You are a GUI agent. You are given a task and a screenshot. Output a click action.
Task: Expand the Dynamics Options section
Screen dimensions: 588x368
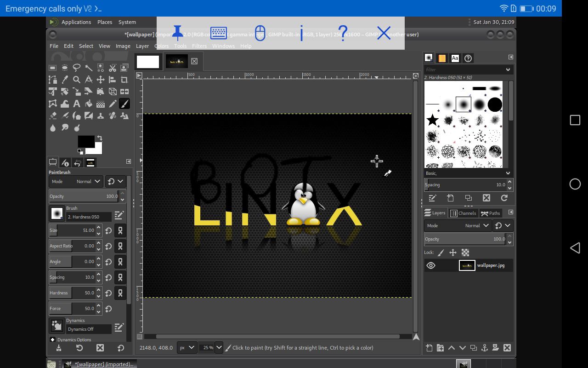click(52, 339)
